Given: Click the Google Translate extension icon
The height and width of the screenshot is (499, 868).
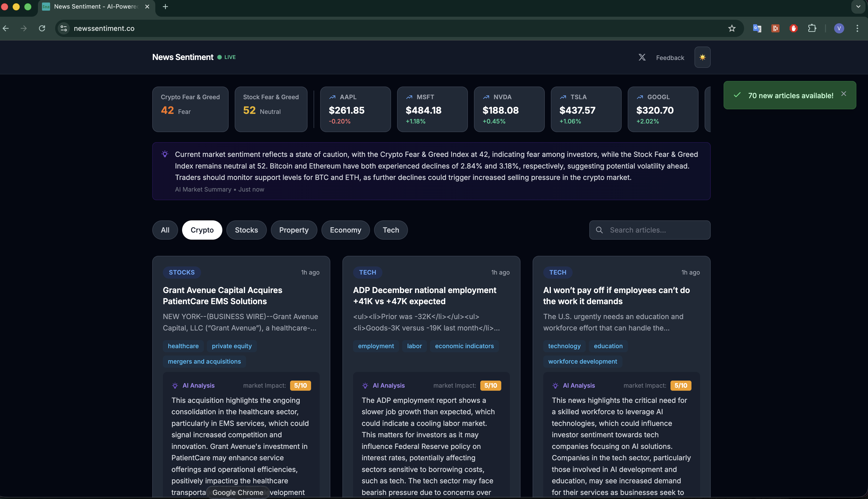Looking at the screenshot, I should [x=757, y=28].
